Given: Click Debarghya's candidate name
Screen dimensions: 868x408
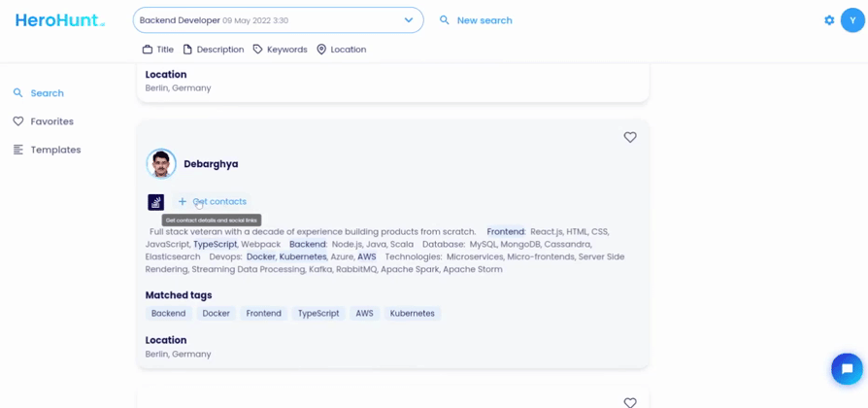Looking at the screenshot, I should tap(211, 164).
